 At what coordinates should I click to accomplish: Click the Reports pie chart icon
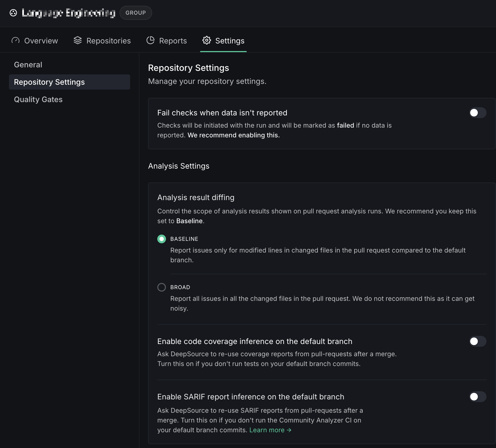click(x=150, y=40)
